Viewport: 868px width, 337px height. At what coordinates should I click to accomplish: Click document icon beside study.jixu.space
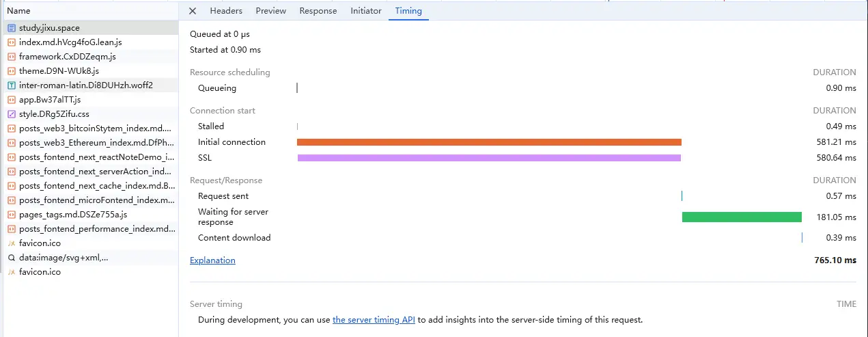12,28
